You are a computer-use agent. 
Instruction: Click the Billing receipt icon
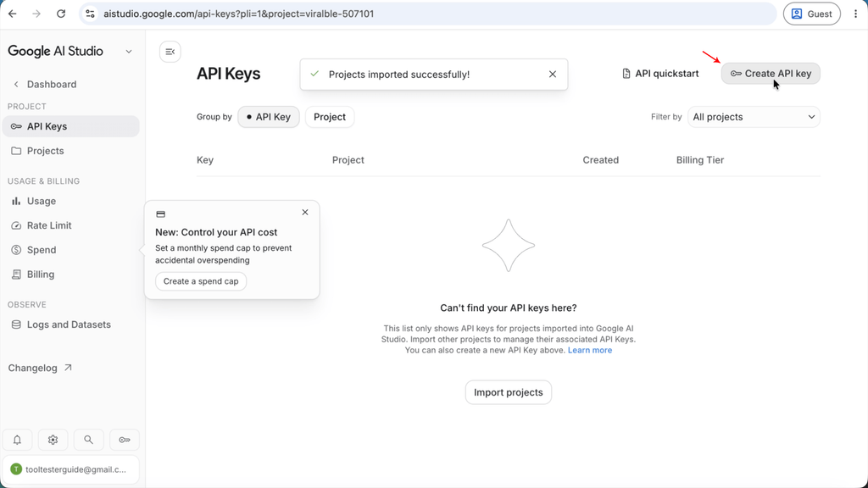pyautogui.click(x=16, y=274)
